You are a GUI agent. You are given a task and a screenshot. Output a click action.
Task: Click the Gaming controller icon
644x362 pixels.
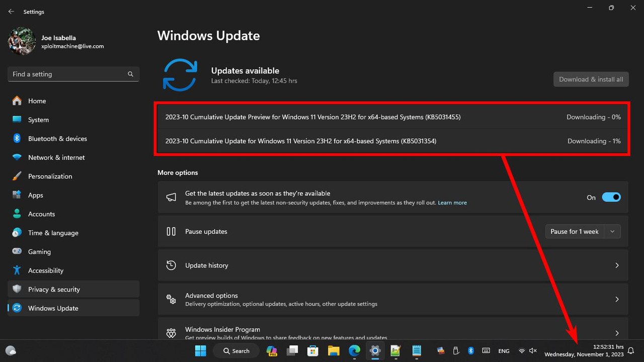point(17,251)
